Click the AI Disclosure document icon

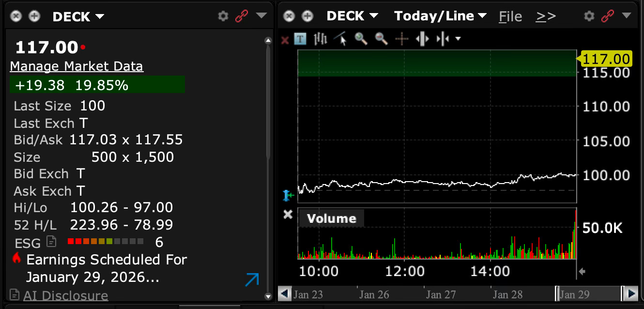click(x=15, y=294)
